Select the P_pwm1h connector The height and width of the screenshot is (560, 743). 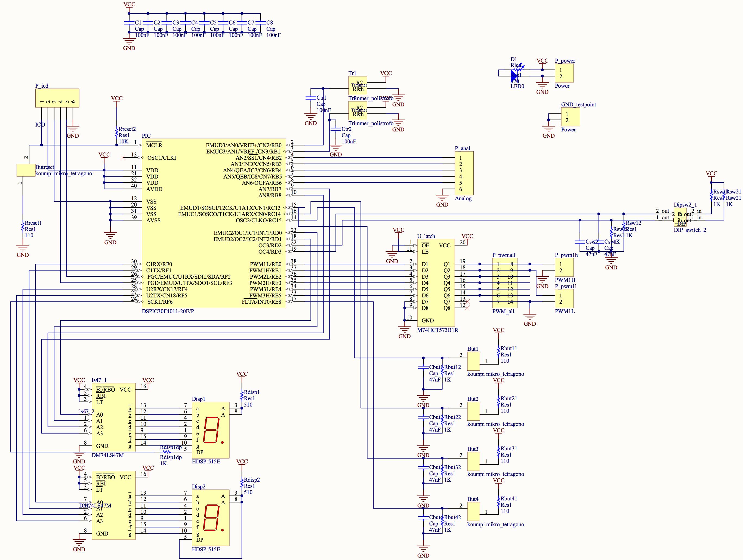564,267
